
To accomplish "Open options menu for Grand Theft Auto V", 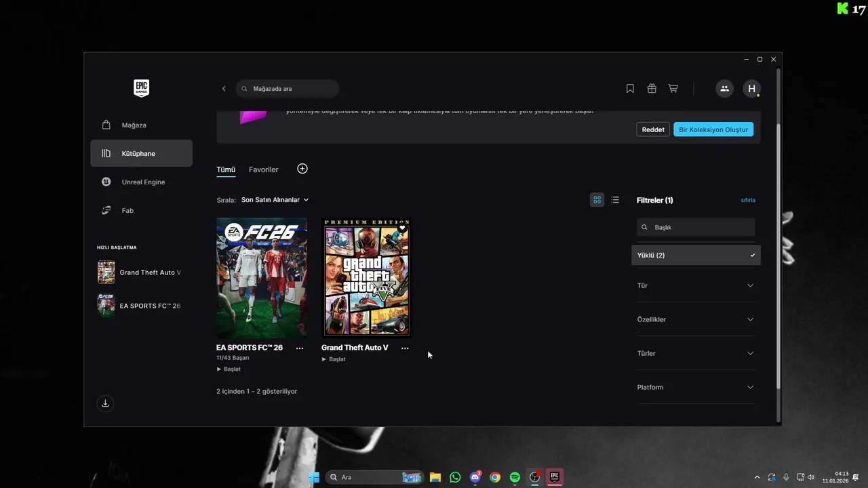I will pyautogui.click(x=405, y=348).
